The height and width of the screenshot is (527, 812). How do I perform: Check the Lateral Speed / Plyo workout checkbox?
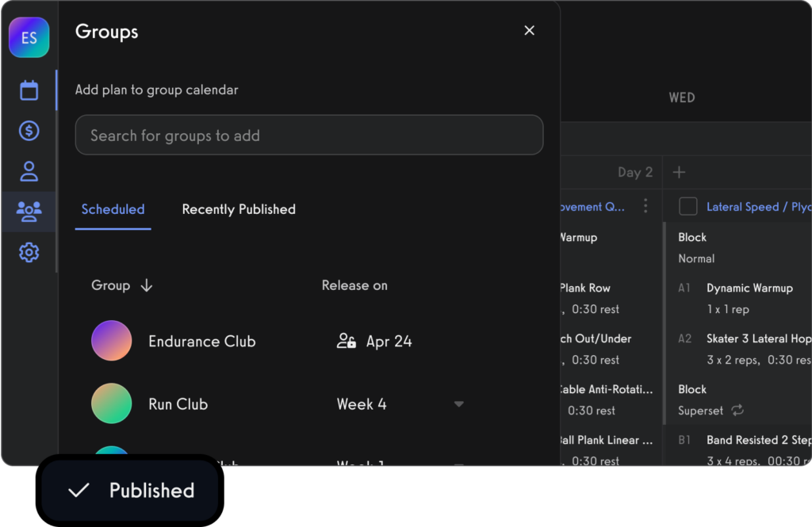[x=687, y=206]
